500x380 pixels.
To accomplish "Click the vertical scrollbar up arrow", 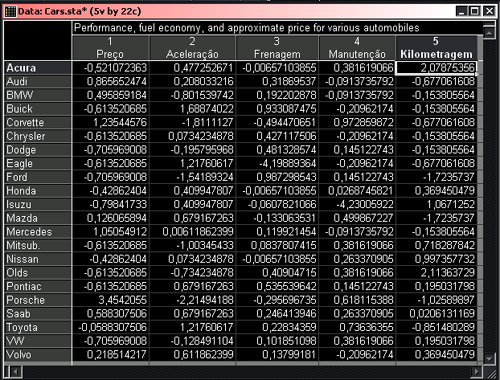I will pyautogui.click(x=489, y=33).
